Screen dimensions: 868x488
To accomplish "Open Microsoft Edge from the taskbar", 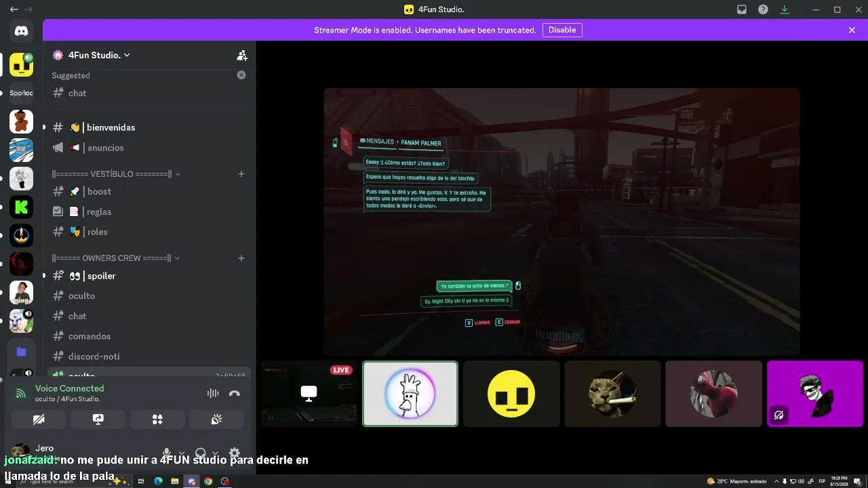I will [x=158, y=481].
